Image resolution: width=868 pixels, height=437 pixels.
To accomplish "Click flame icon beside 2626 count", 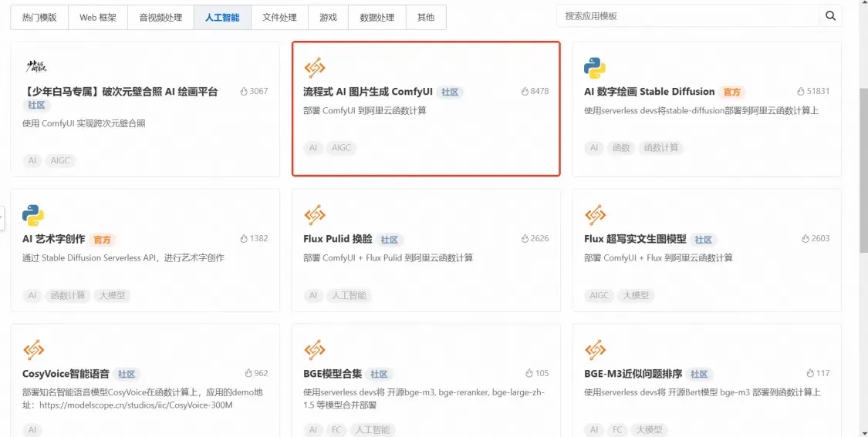I will [x=525, y=238].
